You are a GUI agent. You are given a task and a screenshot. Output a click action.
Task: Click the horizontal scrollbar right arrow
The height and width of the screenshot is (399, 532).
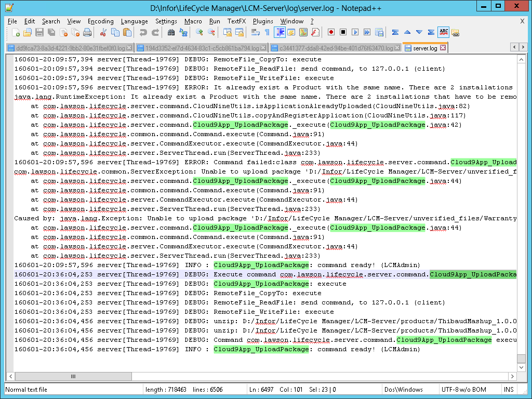click(512, 376)
